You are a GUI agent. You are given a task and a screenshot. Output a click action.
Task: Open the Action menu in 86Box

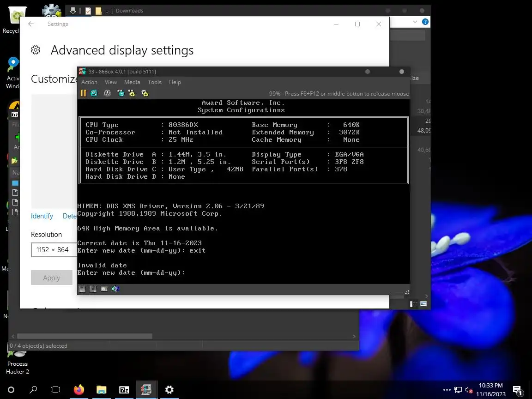point(89,82)
